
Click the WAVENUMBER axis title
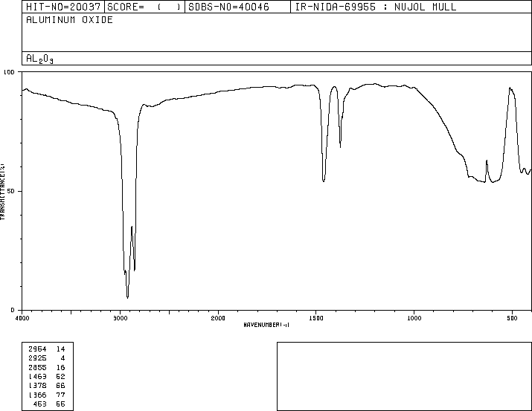coord(266,325)
